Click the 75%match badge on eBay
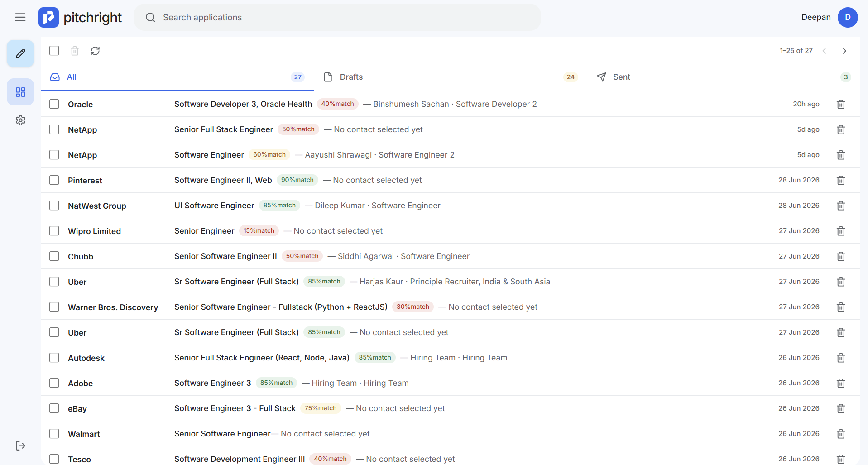The width and height of the screenshot is (868, 465). [x=321, y=408]
